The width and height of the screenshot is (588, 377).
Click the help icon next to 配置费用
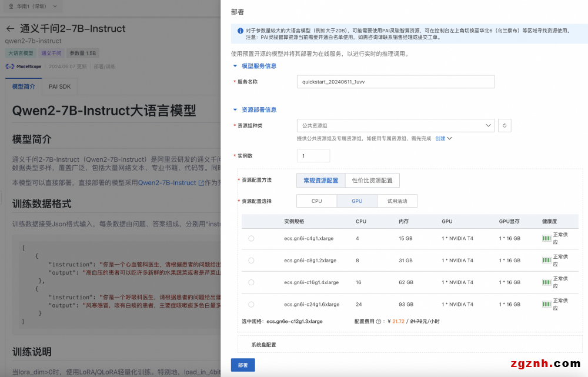(x=378, y=322)
